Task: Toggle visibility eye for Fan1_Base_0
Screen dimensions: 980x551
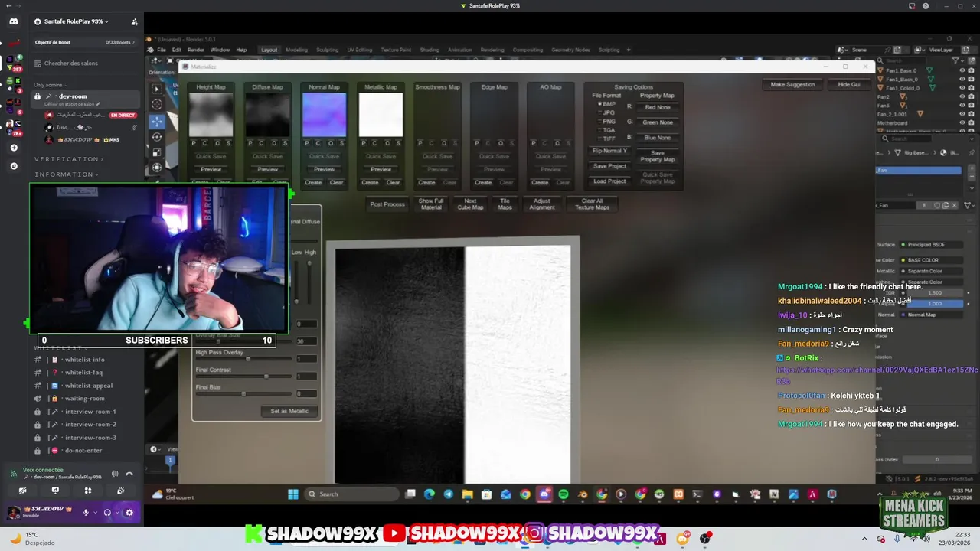Action: 962,70
